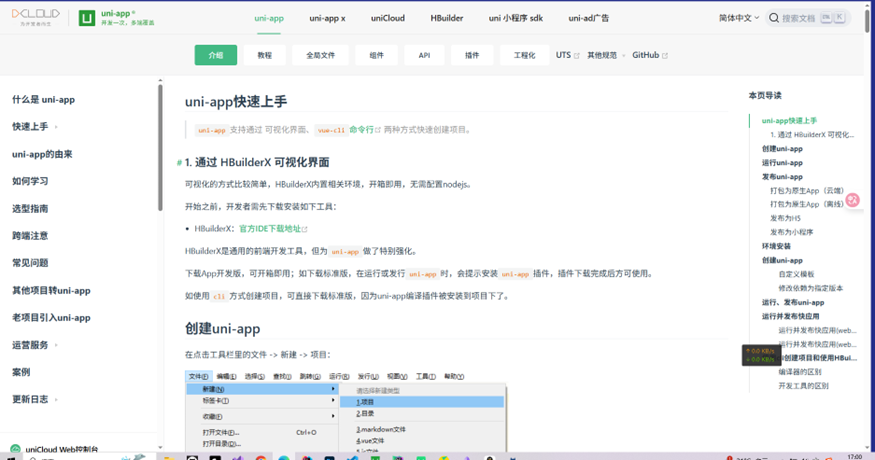Jump to 自定义模板 in outline
875x460 pixels.
[x=796, y=274]
